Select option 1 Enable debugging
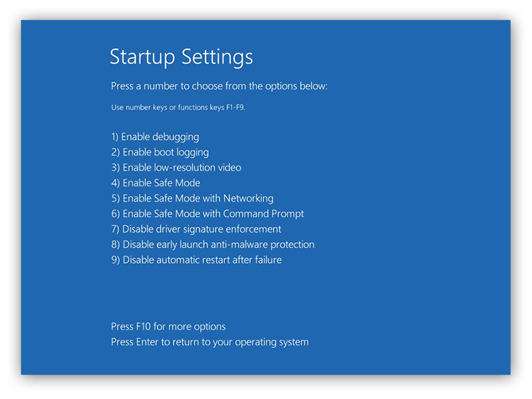532x399 pixels. (x=154, y=136)
